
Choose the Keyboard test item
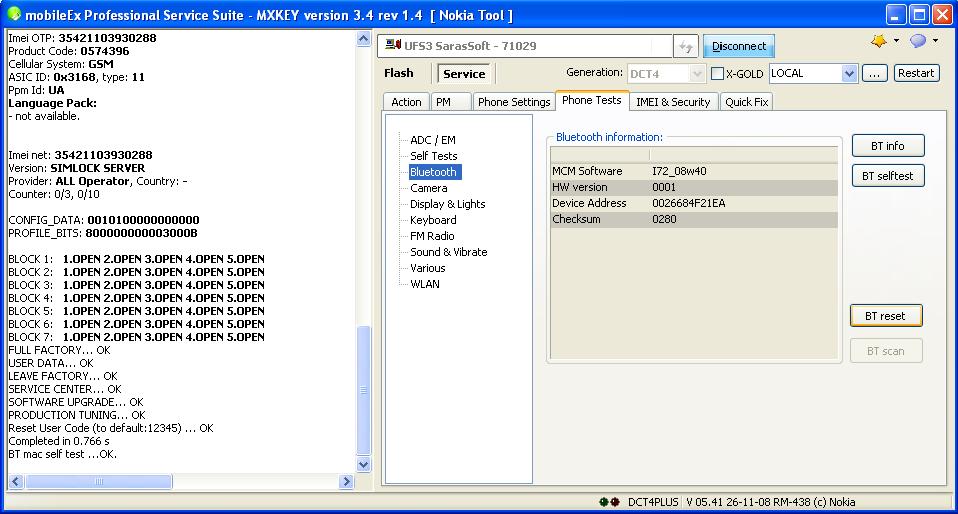(433, 219)
